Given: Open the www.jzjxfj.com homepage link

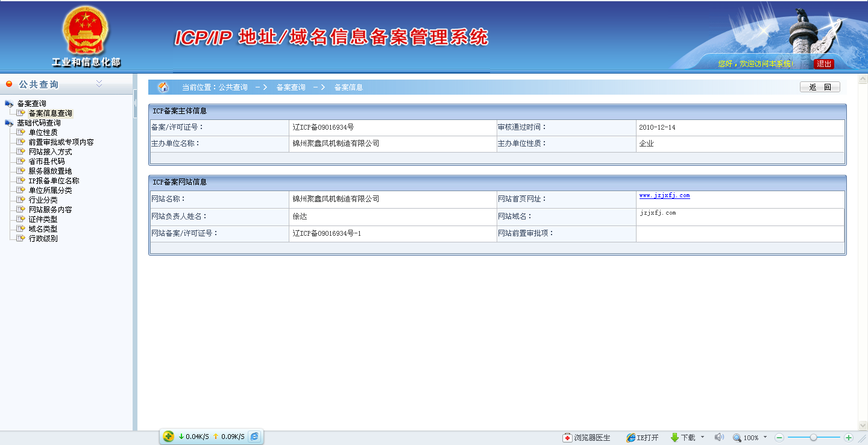Looking at the screenshot, I should [x=664, y=195].
